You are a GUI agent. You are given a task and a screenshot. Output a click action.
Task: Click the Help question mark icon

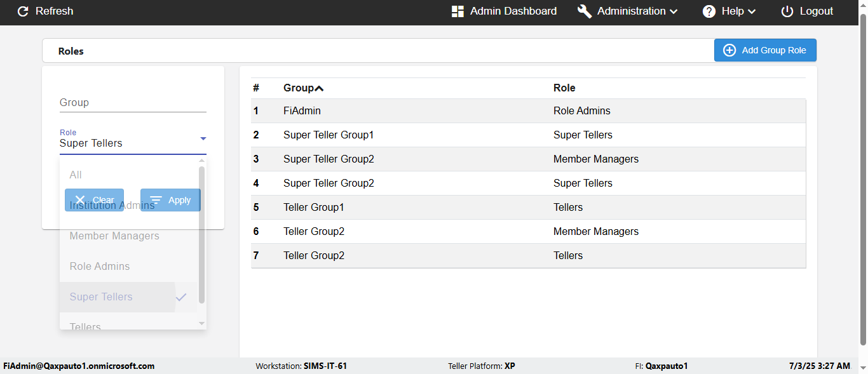tap(709, 11)
